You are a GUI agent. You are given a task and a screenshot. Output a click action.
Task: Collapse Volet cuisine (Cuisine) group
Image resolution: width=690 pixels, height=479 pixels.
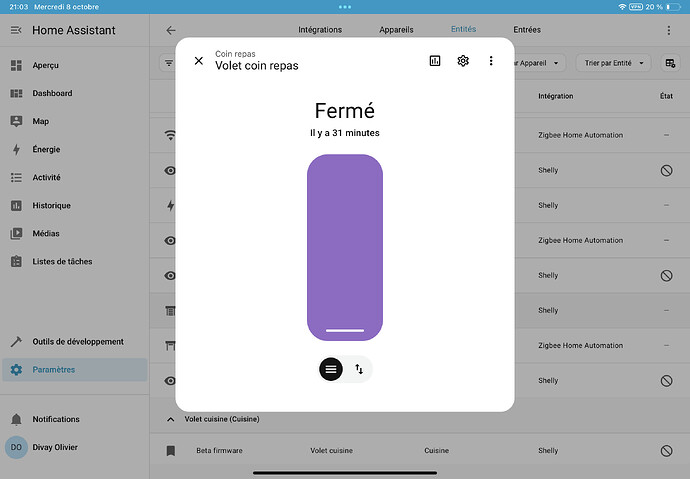(171, 419)
